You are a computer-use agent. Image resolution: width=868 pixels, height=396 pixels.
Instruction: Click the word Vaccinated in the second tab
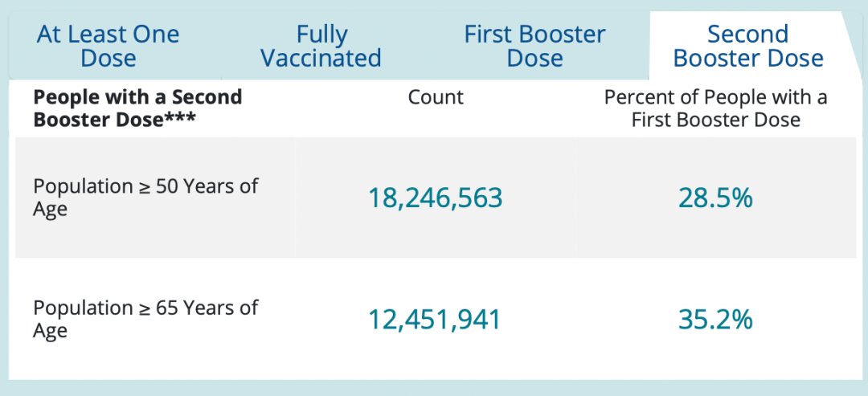(x=321, y=59)
